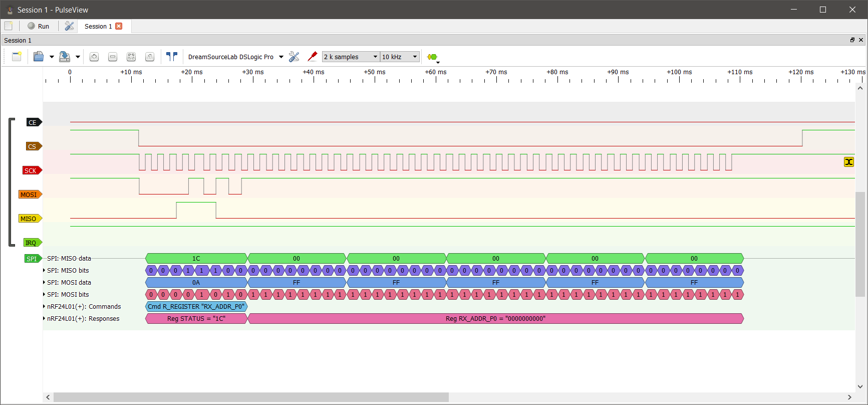
Task: Zoom out of the trace view
Action: [x=113, y=57]
